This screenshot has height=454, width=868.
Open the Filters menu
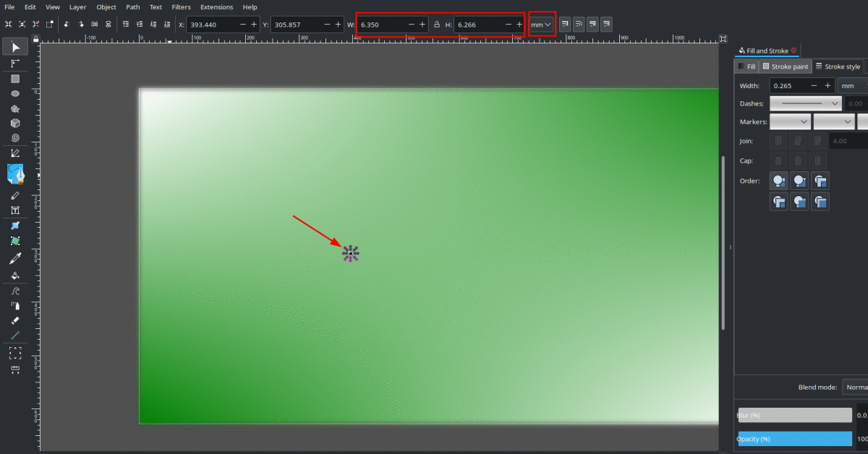(181, 7)
